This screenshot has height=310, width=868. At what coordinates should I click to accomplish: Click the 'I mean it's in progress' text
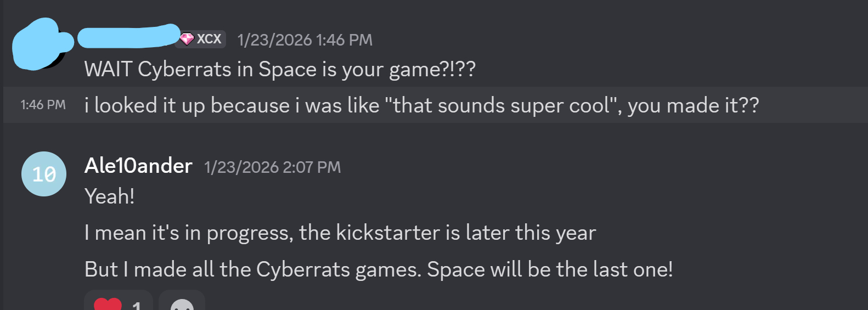[x=187, y=233]
